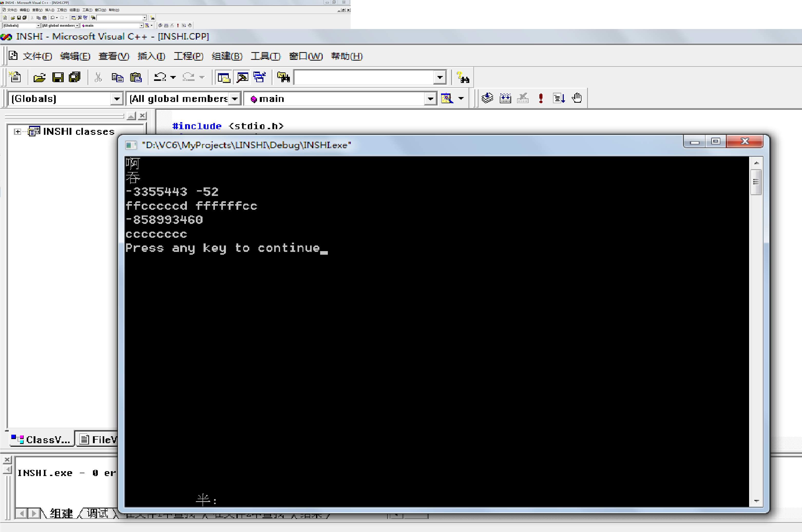Open the 查看(V) menu
This screenshot has width=802, height=532.
tap(114, 56)
